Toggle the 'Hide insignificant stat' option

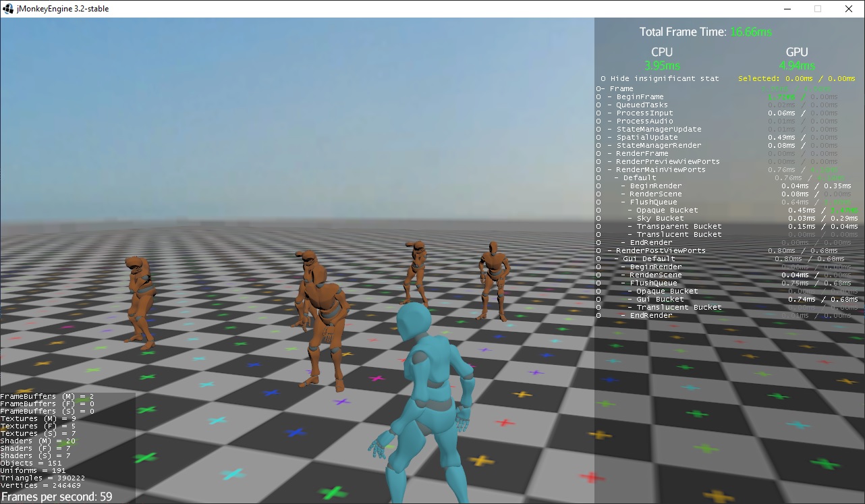pos(660,78)
